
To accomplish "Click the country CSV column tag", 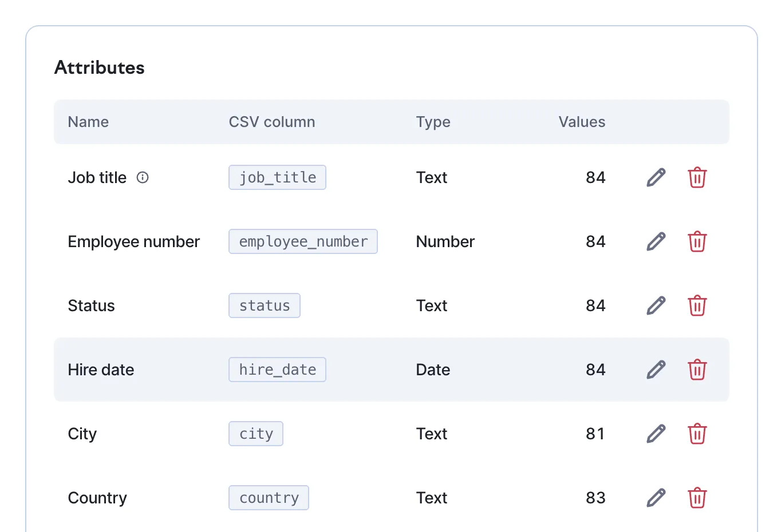I will click(269, 498).
